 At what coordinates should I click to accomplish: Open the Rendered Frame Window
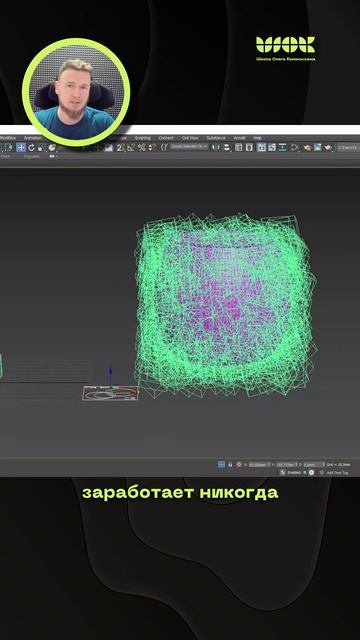tap(318, 148)
